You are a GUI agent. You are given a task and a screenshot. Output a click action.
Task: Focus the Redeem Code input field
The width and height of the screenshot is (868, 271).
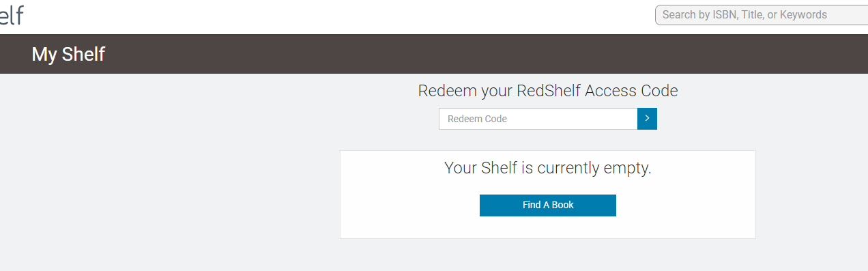click(x=538, y=119)
